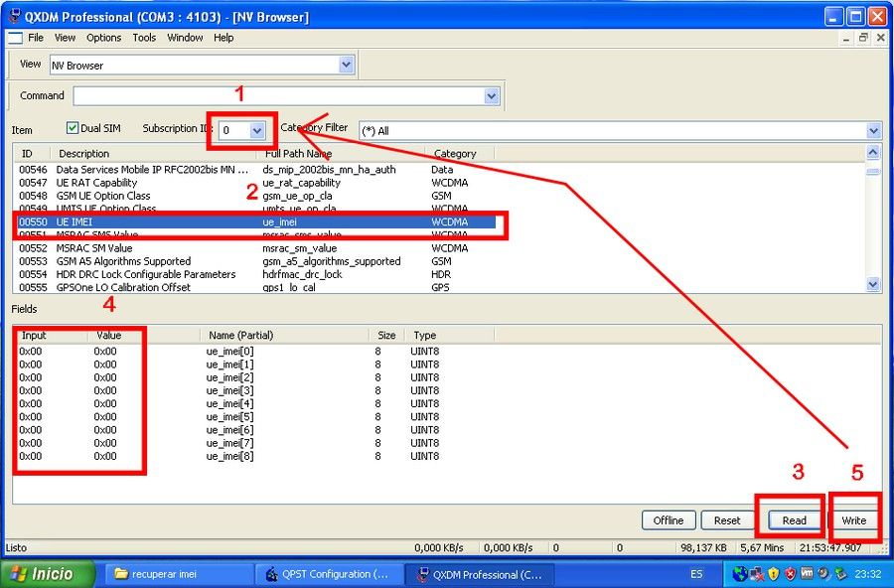Click the ES language indicator in taskbar
The width and height of the screenshot is (894, 588).
click(696, 574)
